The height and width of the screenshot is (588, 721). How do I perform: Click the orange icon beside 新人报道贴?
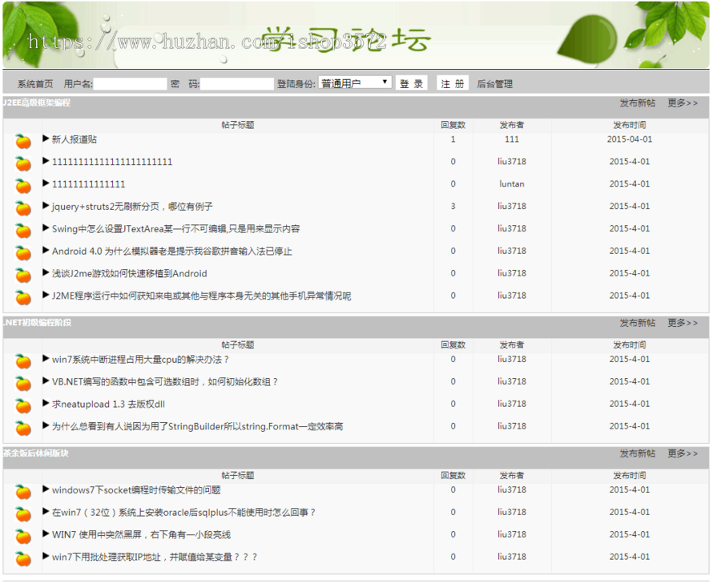pos(23,142)
